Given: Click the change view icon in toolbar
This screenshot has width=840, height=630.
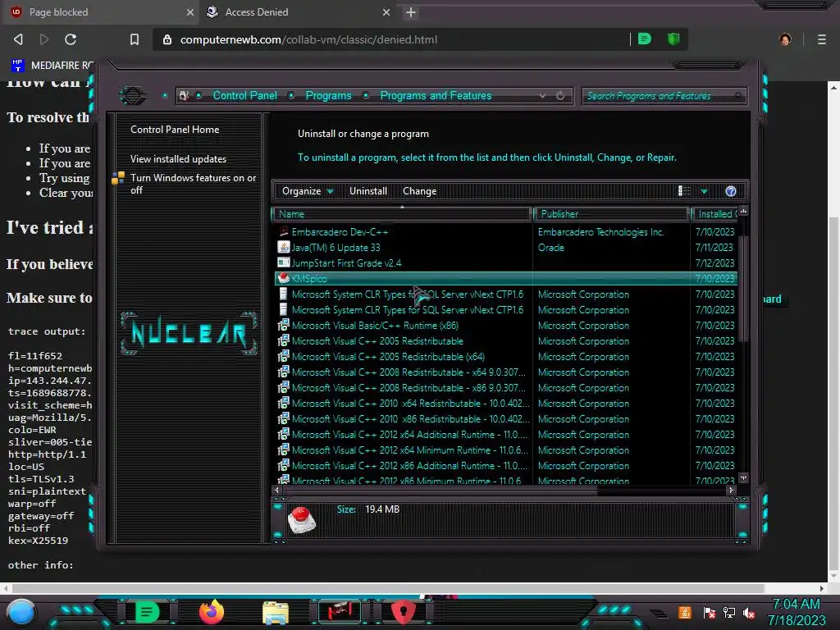Looking at the screenshot, I should click(684, 191).
